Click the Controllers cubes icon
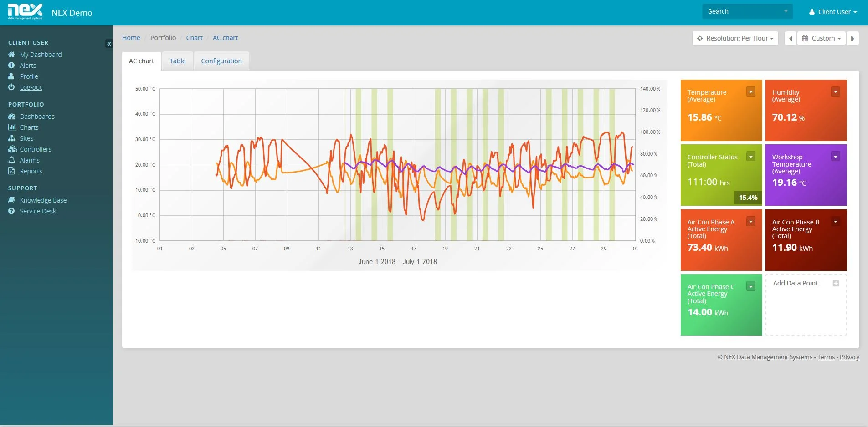 pyautogui.click(x=12, y=149)
